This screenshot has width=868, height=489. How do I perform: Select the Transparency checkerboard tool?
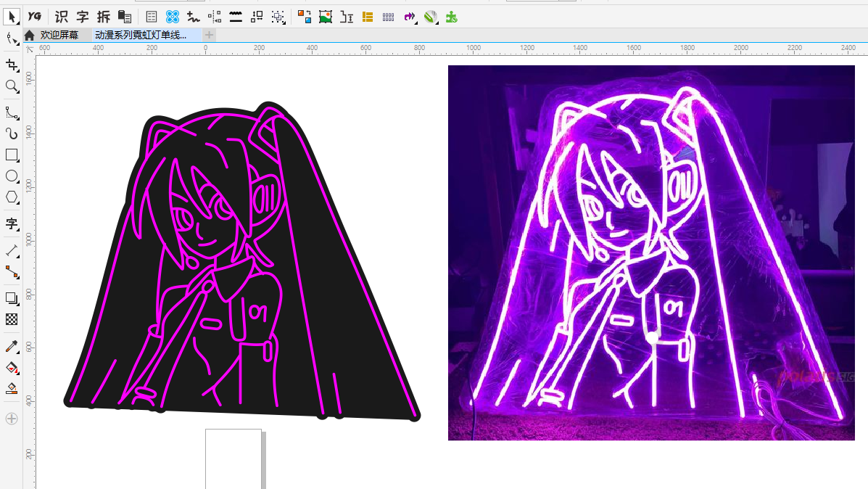[12, 319]
